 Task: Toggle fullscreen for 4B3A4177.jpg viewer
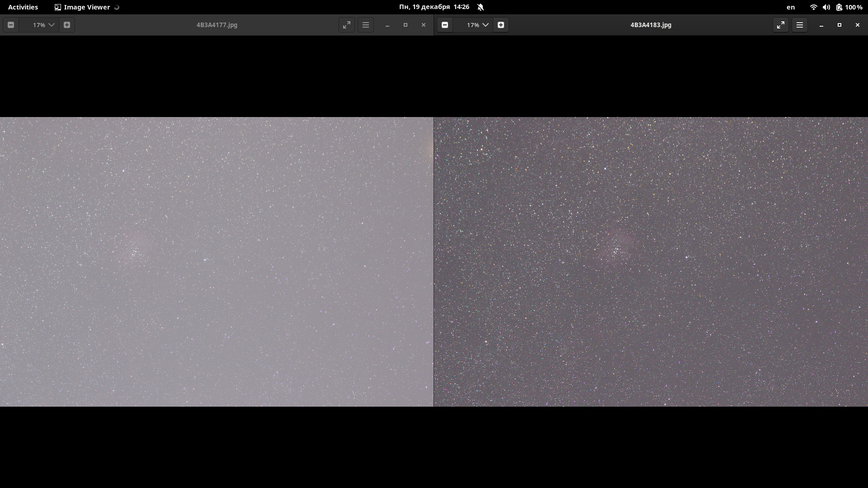point(347,25)
